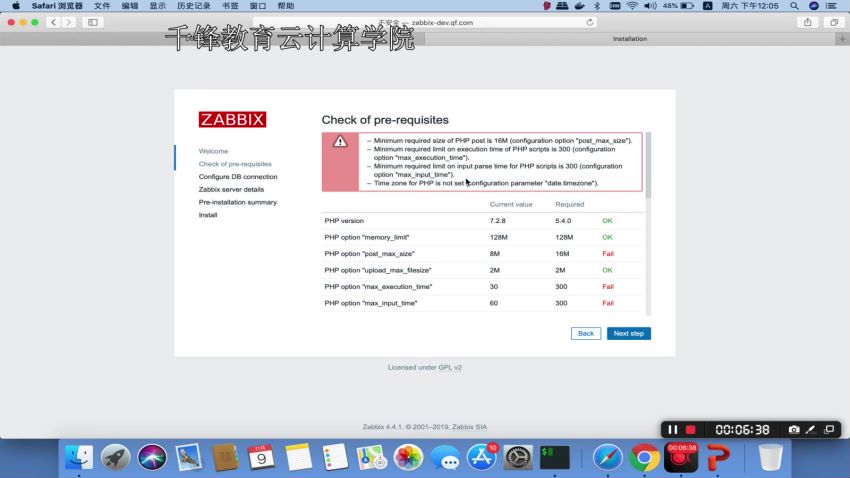Click the Back button in installer

pyautogui.click(x=585, y=333)
